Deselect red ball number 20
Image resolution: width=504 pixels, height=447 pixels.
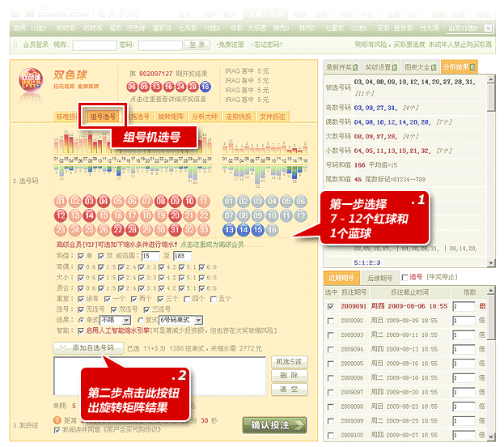176,215
